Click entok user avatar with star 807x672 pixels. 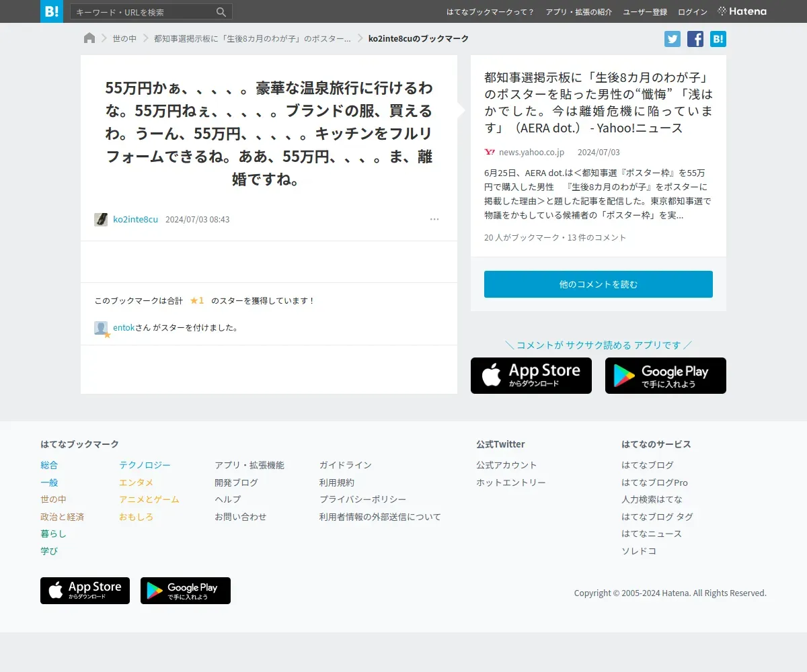pos(102,329)
